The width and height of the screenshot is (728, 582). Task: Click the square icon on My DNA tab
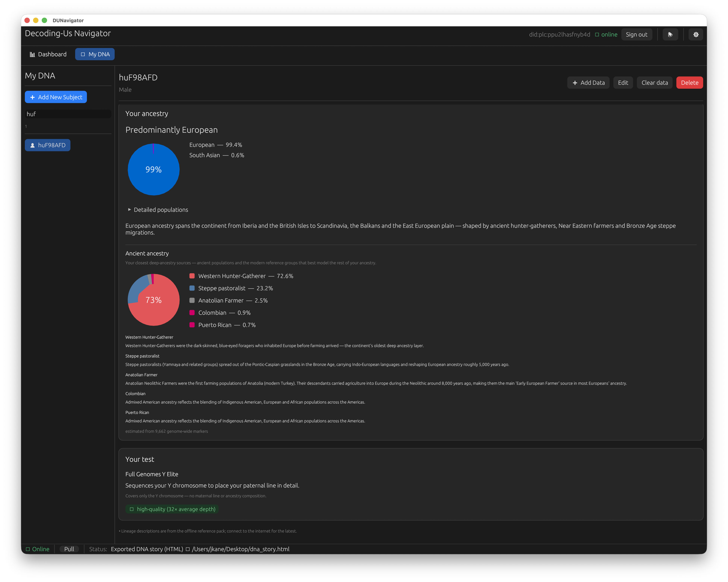(83, 54)
